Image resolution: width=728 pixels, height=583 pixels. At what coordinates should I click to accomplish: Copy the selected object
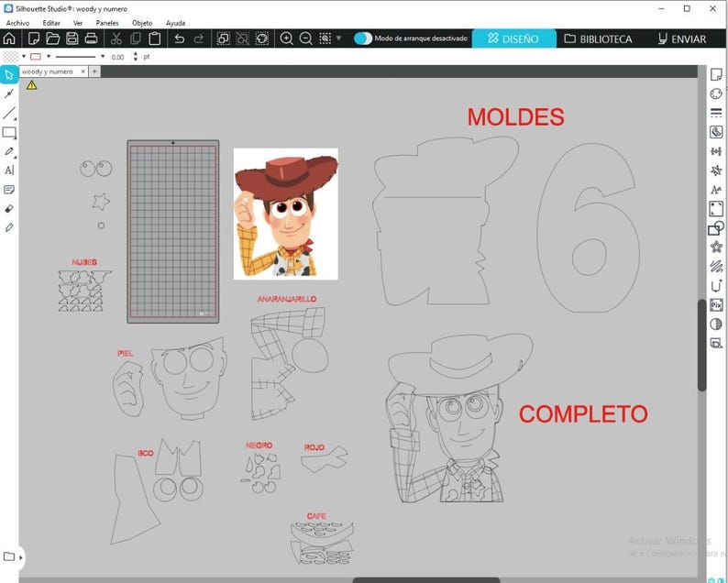[x=136, y=38]
